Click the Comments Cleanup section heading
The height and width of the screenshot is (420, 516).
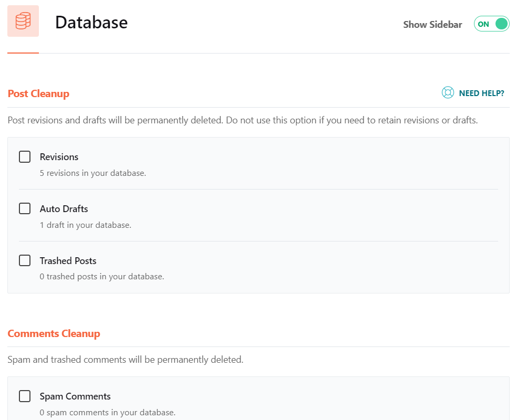54,333
